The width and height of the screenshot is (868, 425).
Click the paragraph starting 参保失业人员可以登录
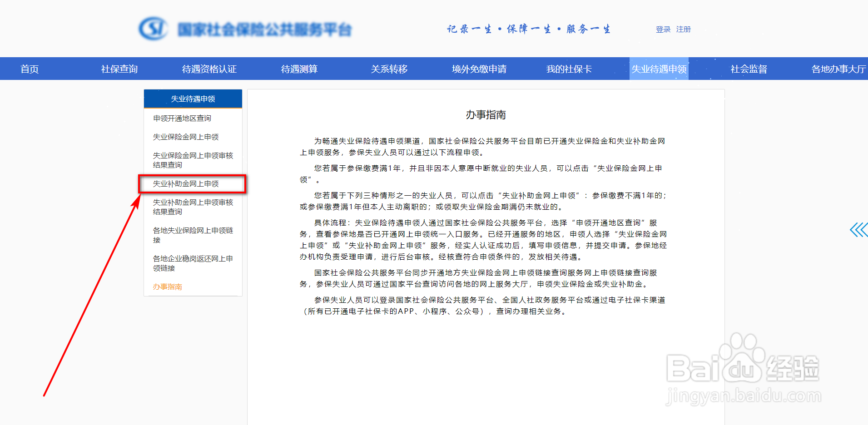pos(482,306)
